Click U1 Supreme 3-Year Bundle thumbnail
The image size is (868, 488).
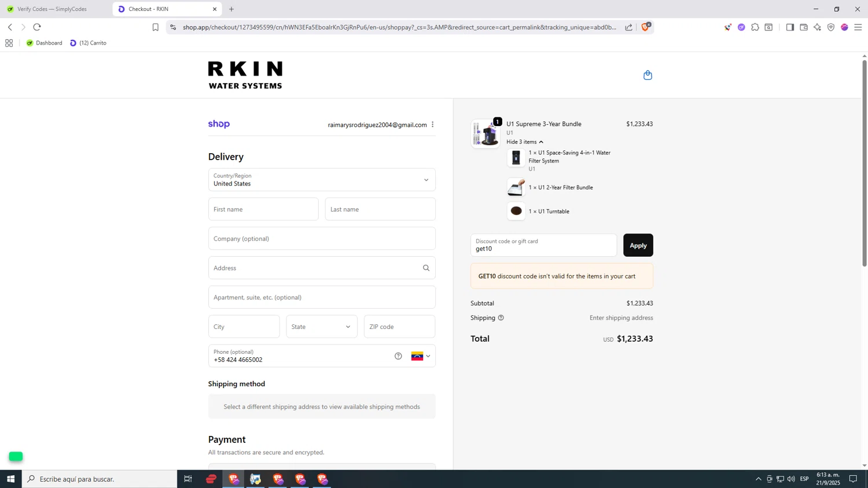click(x=486, y=134)
